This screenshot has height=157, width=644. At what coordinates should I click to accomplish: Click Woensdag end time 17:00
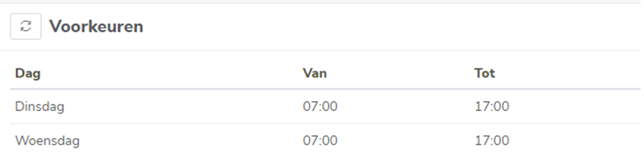tap(492, 141)
